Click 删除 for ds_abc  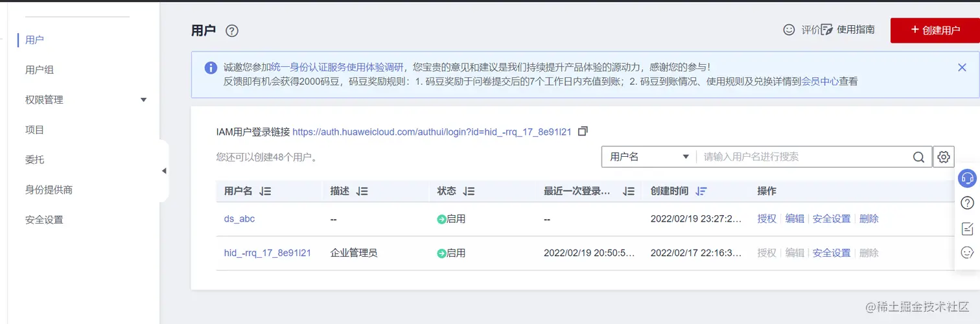click(869, 219)
